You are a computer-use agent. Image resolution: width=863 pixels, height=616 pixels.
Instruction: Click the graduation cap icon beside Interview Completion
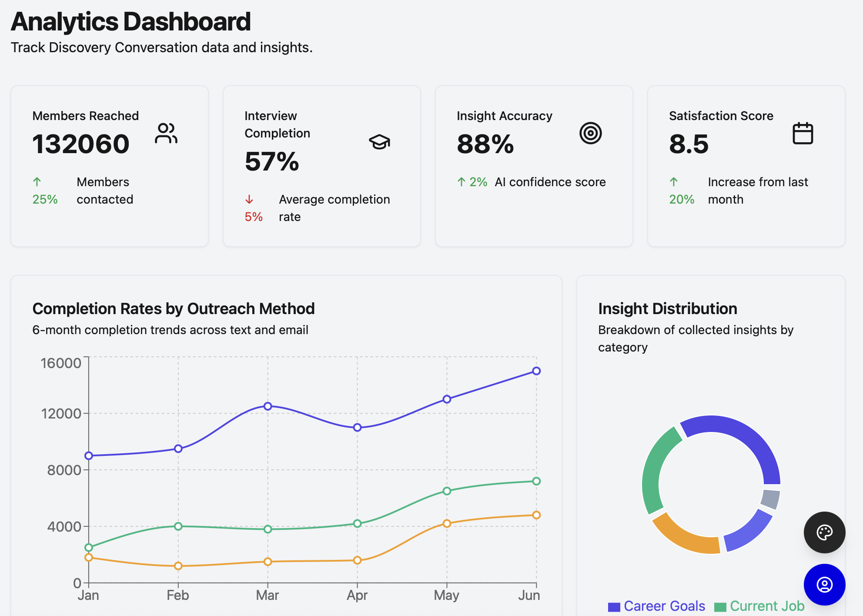(379, 141)
